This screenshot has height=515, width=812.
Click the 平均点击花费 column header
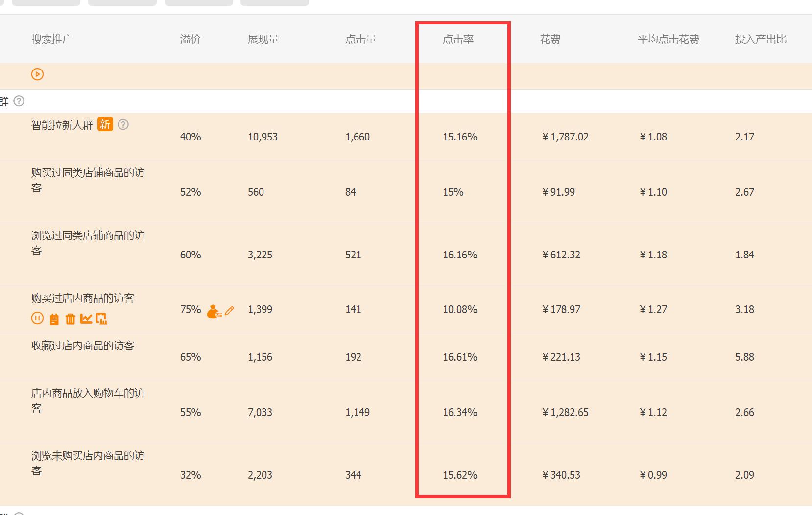668,39
